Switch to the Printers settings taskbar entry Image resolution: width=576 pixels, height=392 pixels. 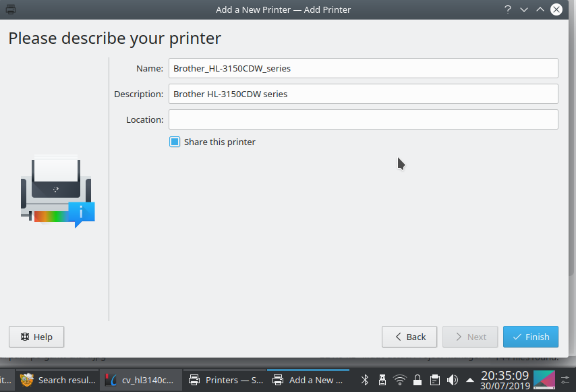click(225, 381)
